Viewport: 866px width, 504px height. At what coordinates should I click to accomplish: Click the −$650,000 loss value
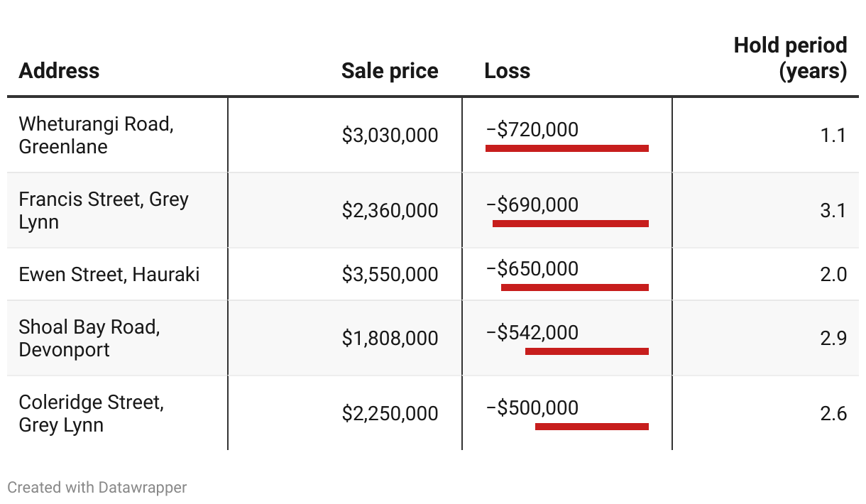coord(532,268)
